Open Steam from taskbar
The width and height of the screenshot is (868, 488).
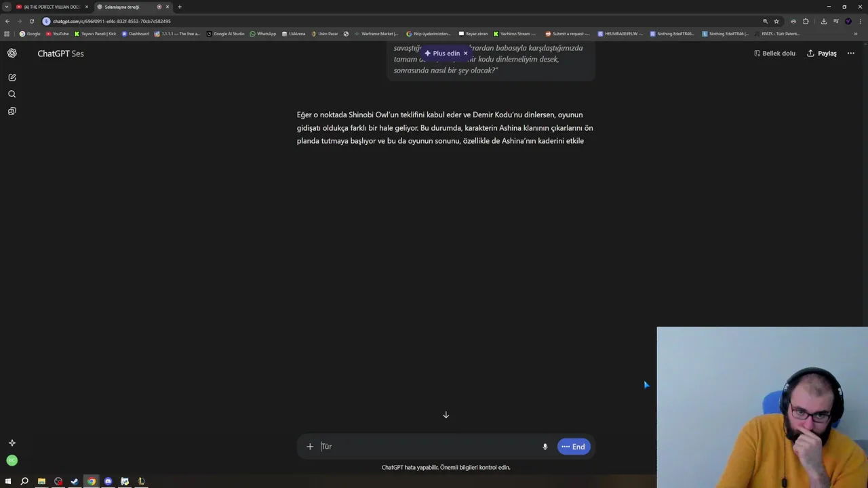pyautogui.click(x=75, y=481)
